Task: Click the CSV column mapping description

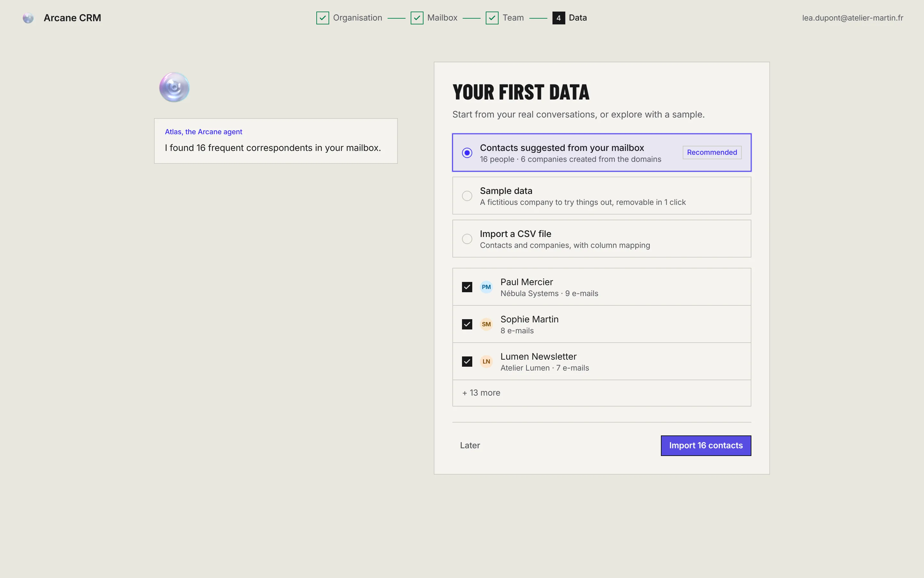Action: coord(565,245)
